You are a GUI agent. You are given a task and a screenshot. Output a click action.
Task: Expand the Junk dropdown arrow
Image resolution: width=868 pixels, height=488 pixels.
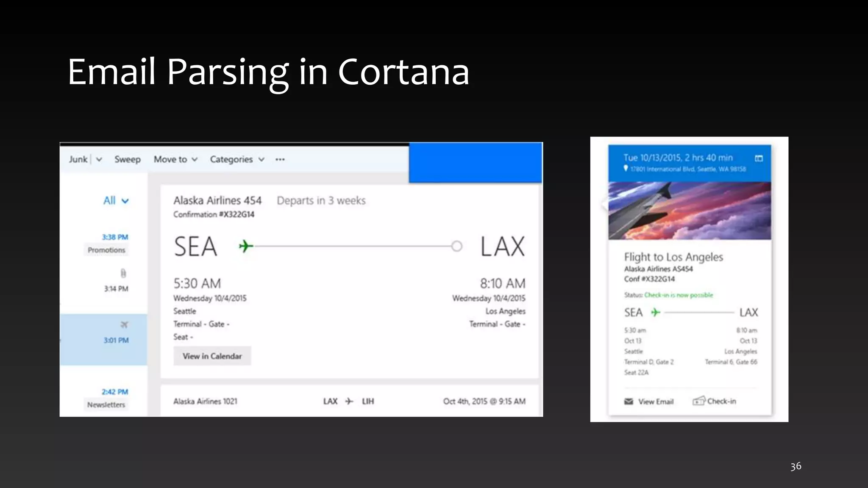99,160
